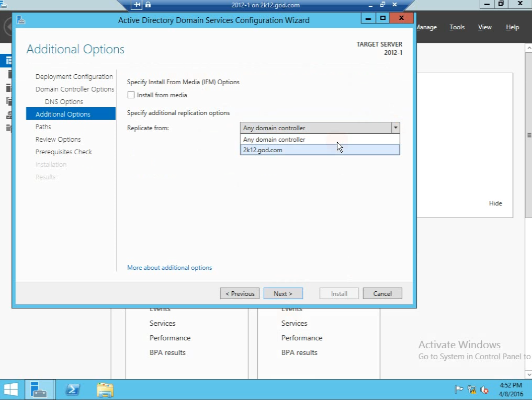The height and width of the screenshot is (400, 532).
Task: Go to Deployment Configuration step
Action: pos(74,77)
